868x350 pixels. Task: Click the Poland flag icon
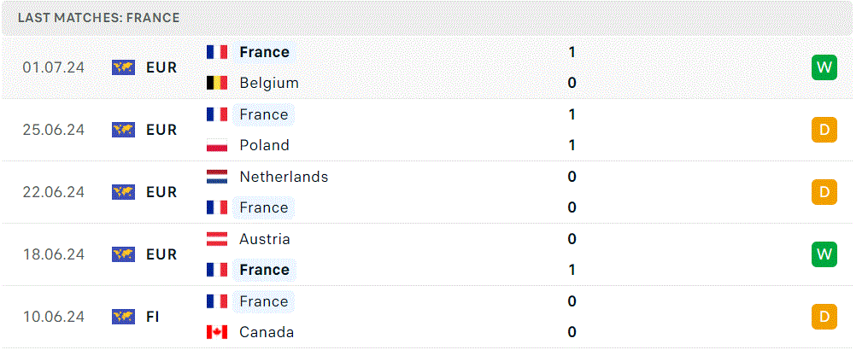coord(216,145)
